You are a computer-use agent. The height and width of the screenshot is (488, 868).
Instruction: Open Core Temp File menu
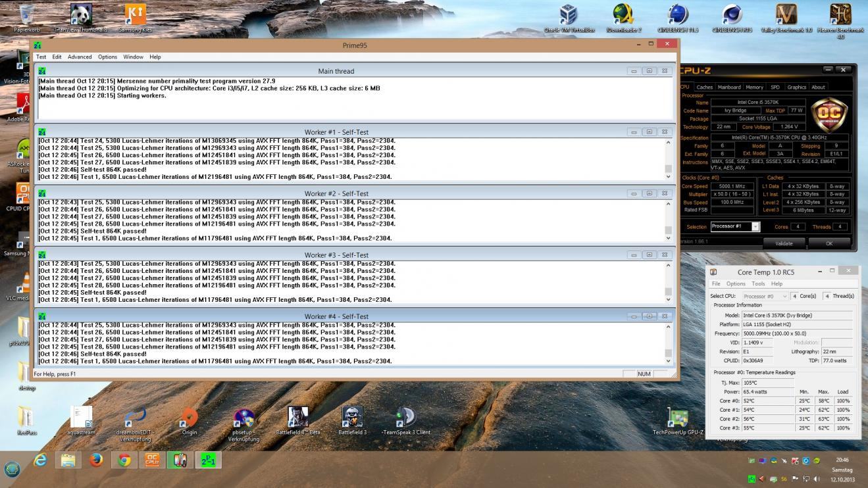(x=716, y=283)
